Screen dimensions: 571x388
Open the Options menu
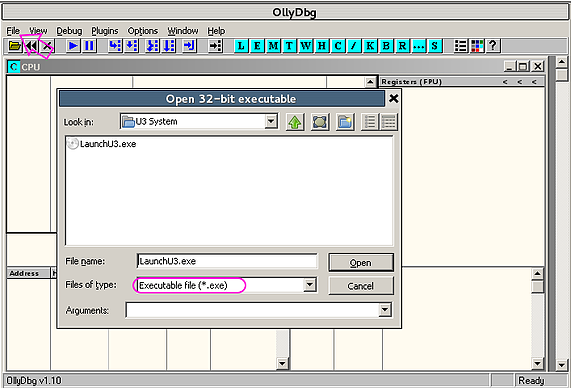click(x=142, y=31)
